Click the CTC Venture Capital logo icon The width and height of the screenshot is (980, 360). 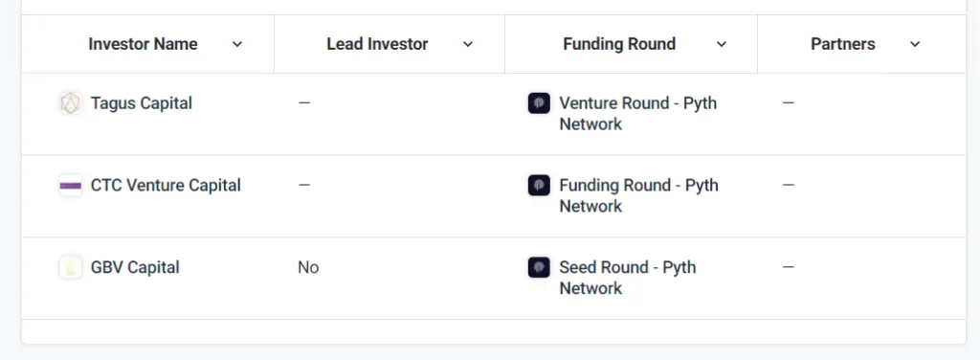point(70,186)
